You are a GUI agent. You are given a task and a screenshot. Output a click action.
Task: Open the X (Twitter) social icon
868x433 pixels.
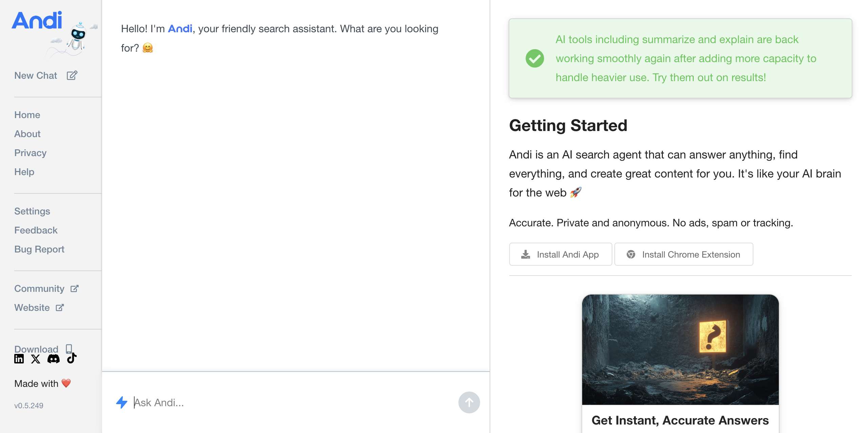pyautogui.click(x=36, y=359)
